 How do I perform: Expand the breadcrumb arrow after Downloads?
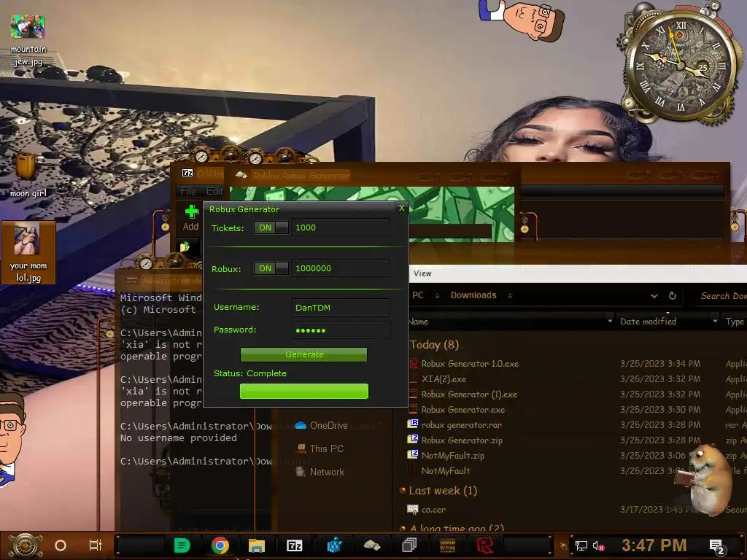pyautogui.click(x=510, y=296)
